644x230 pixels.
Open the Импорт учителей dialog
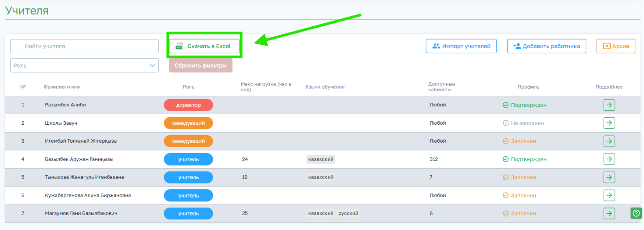[461, 46]
